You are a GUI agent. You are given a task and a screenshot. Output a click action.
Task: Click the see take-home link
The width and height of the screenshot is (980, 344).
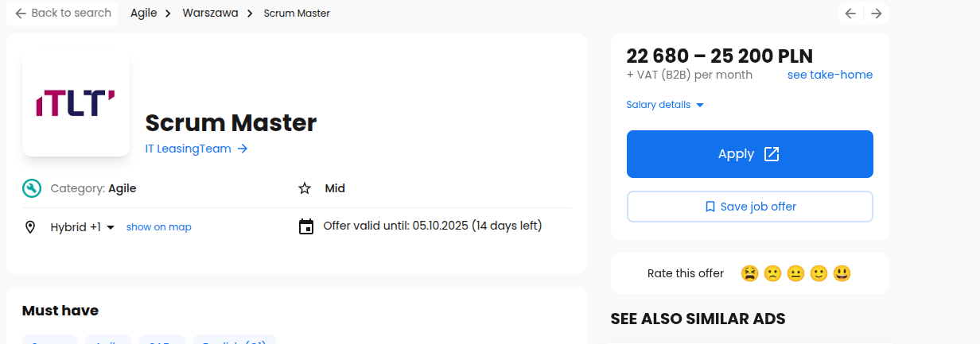830,75
